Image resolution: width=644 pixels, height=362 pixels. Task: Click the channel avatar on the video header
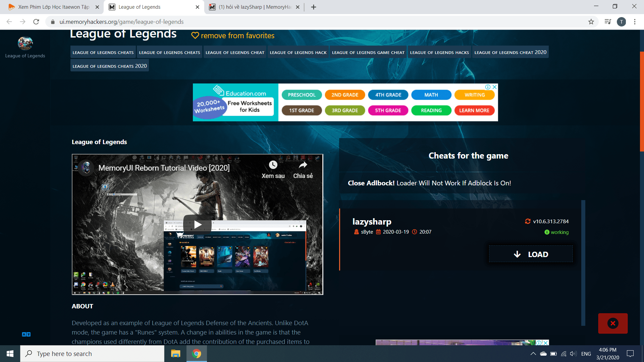(x=86, y=168)
